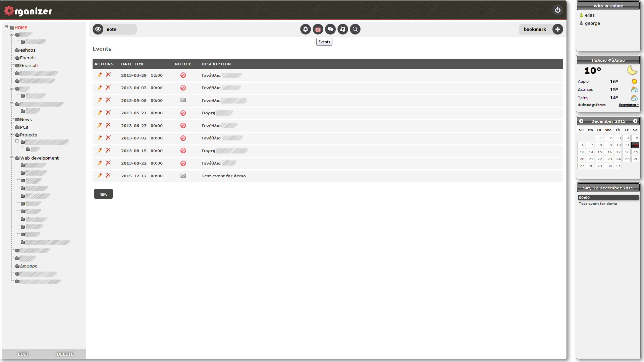Open the Friends folder
The height and width of the screenshot is (362, 644).
coord(28,58)
